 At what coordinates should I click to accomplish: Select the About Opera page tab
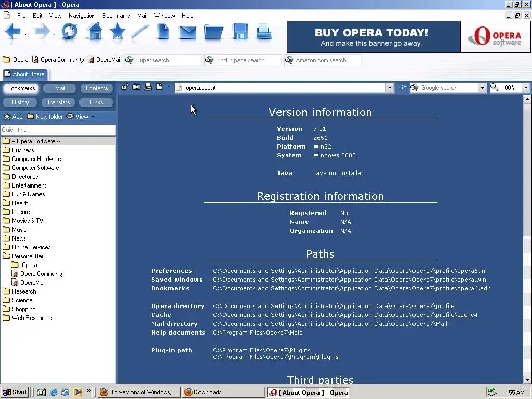(x=25, y=74)
